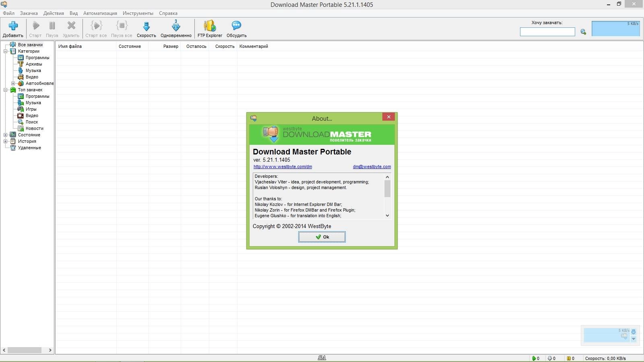This screenshot has height=362, width=644.
Task: Click right arrow of tree horizontal scrollbar
Action: [x=50, y=350]
